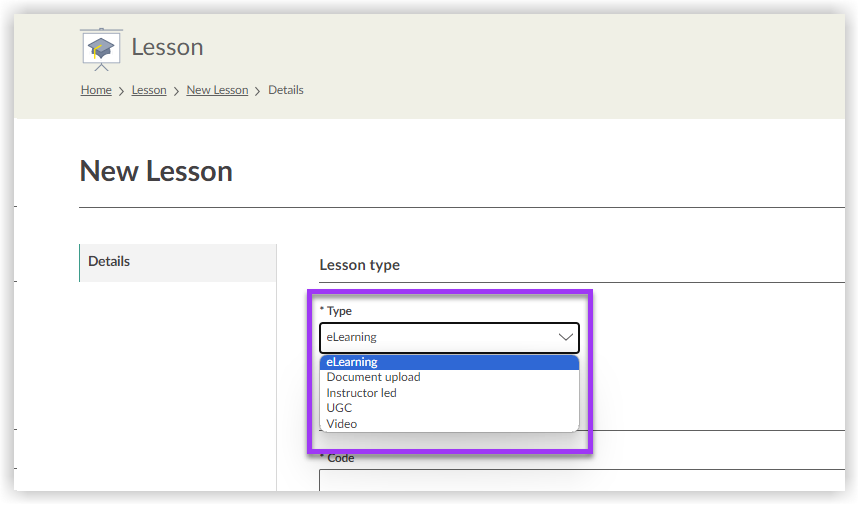
Task: Pick Video from the Type list
Action: click(x=449, y=424)
